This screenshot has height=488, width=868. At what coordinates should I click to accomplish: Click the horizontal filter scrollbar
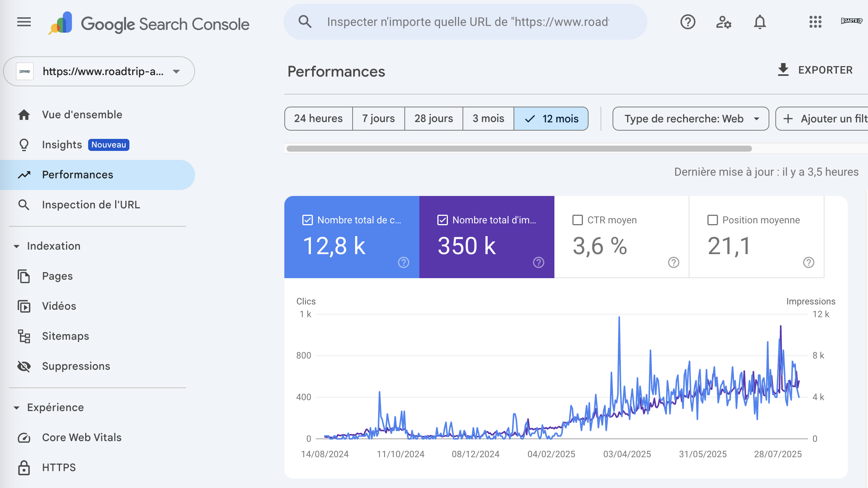tap(519, 149)
